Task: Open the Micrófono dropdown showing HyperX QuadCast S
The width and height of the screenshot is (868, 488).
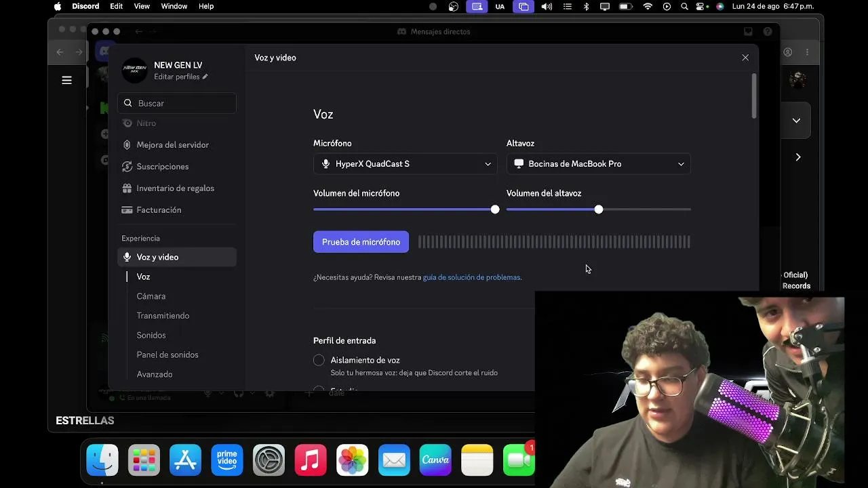Action: coord(406,164)
